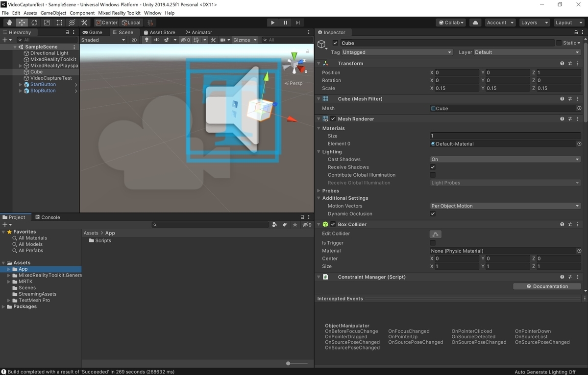The image size is (588, 375).
Task: Toggle scene effects icon (skybox, fog)
Action: pyautogui.click(x=167, y=40)
